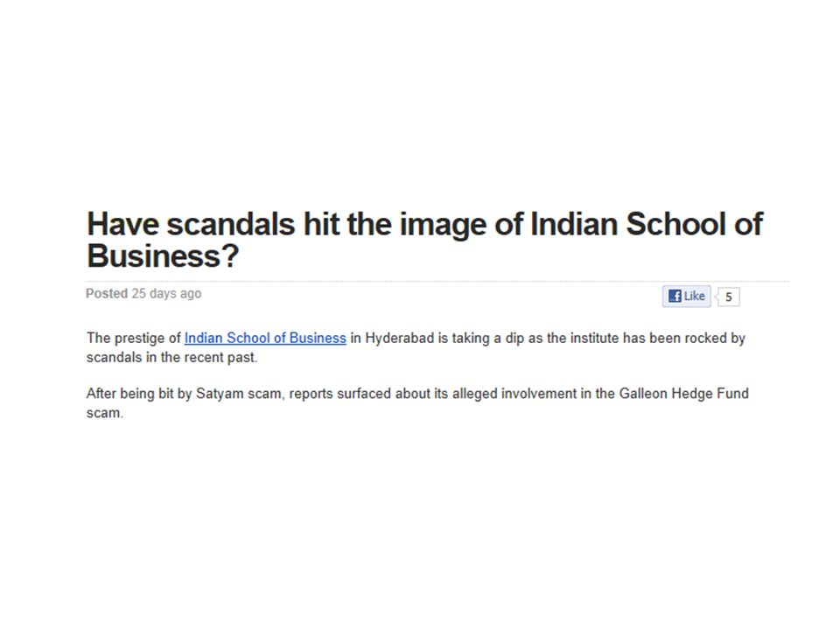840x630 pixels.
Task: Click the 'Posted' label under the headline
Action: [x=107, y=294]
